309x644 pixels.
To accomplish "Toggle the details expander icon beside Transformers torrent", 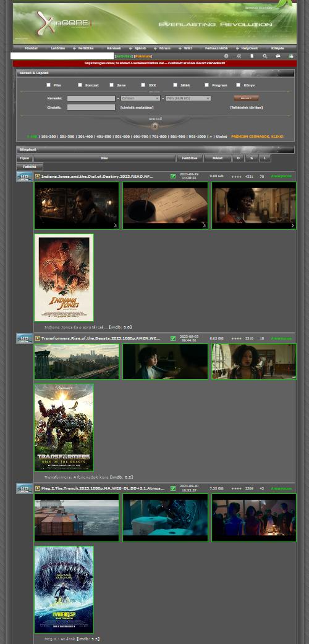I will pos(38,338).
